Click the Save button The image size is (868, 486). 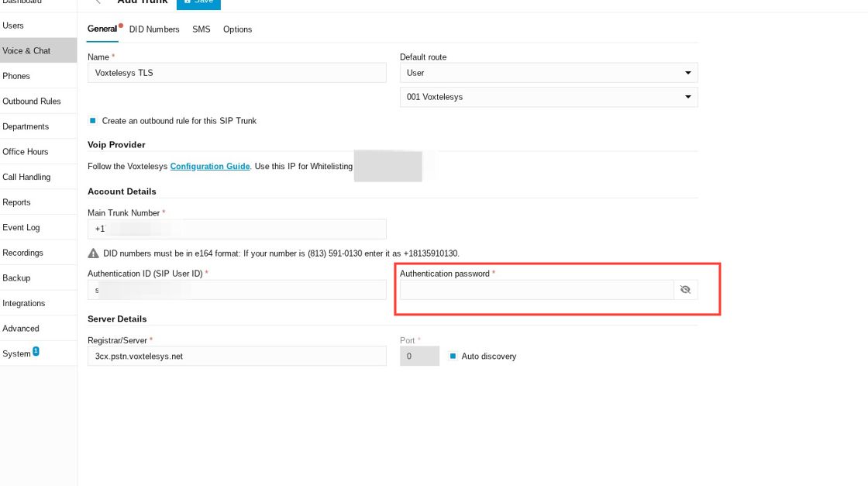tap(198, 3)
